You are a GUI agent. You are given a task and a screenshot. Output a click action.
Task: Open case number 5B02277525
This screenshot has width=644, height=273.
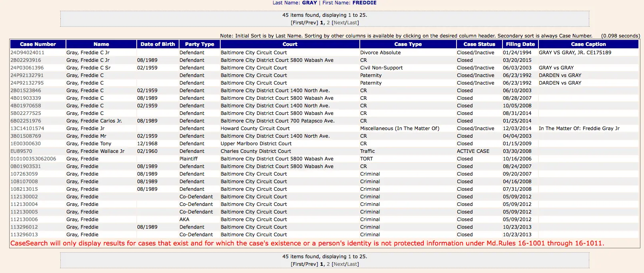[26, 113]
